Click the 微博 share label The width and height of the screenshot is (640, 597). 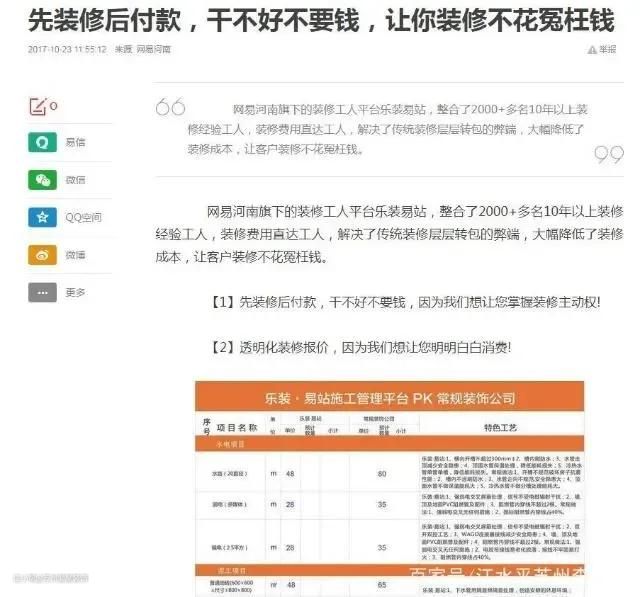click(76, 255)
